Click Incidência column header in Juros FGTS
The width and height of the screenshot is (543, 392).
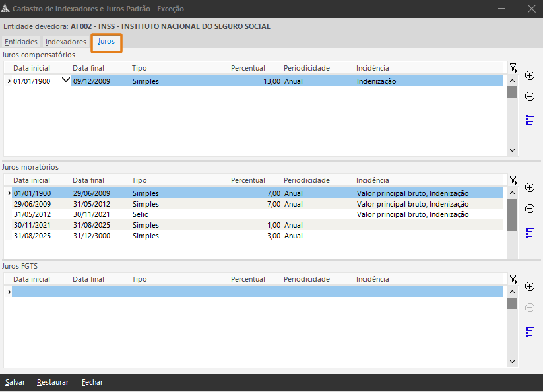373,279
